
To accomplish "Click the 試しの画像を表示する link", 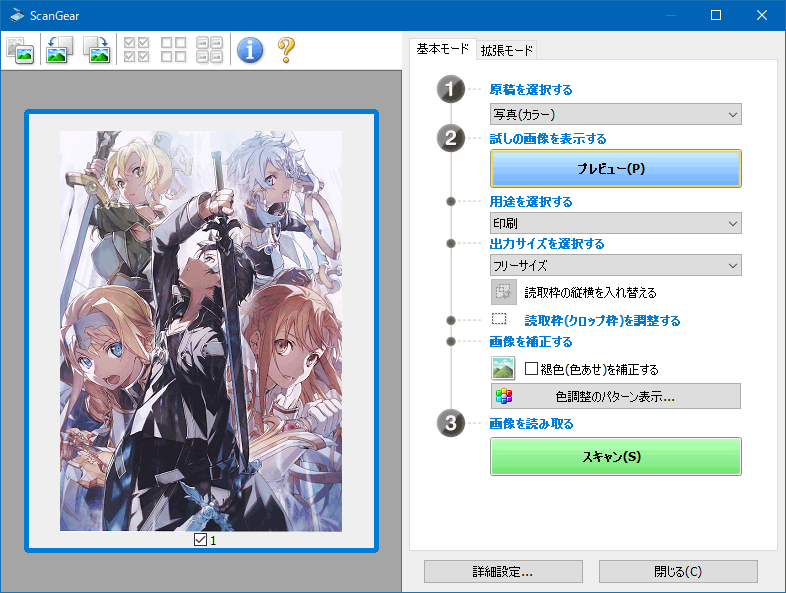I will [x=548, y=139].
